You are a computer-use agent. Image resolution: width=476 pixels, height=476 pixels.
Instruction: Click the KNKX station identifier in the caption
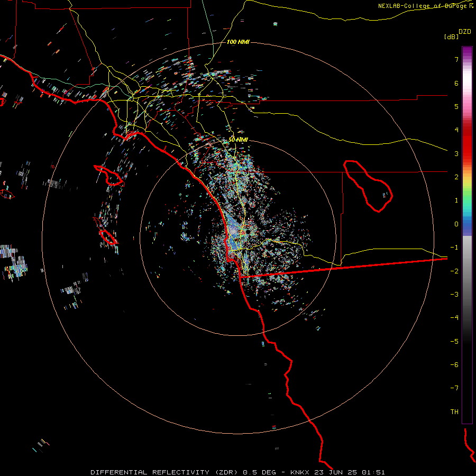(300, 472)
